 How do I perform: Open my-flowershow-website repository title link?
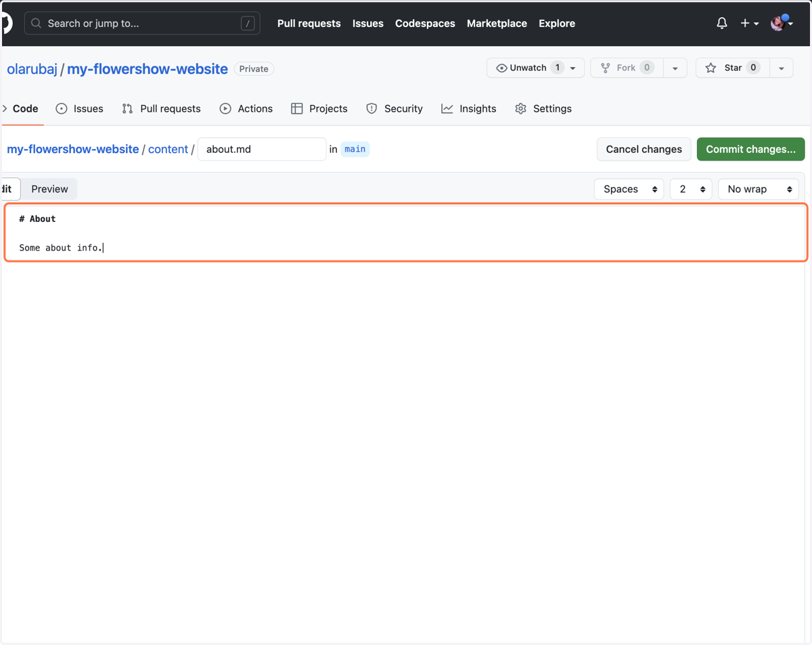point(148,69)
